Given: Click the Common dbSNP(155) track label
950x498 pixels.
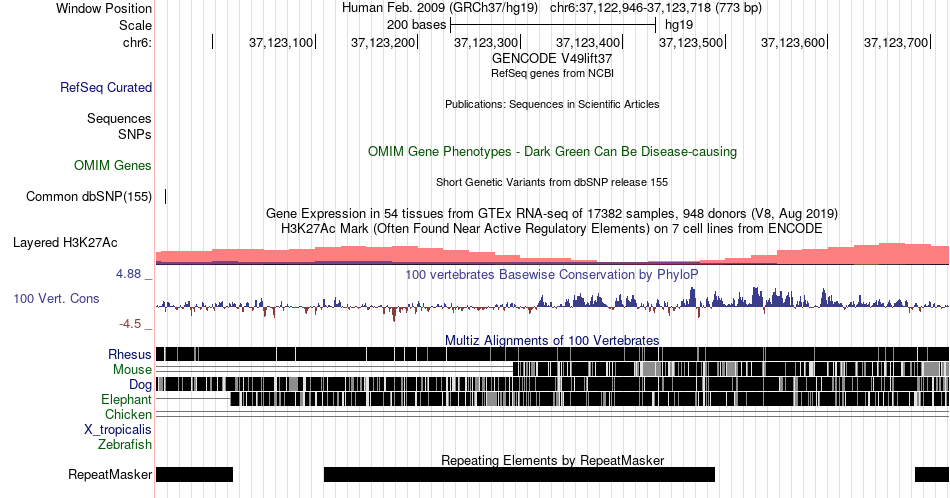Looking at the screenshot, I should click(89, 196).
